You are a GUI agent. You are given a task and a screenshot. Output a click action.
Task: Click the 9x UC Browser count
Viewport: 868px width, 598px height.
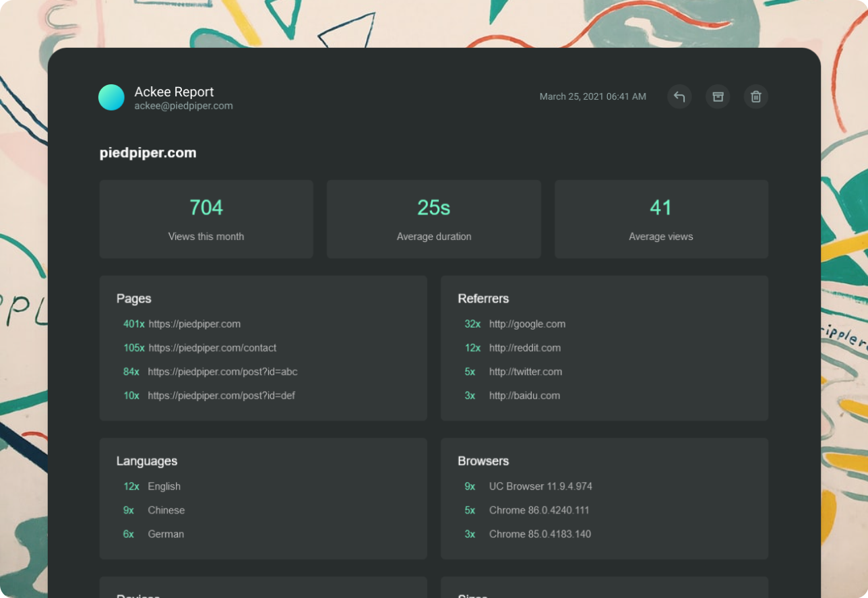point(470,487)
